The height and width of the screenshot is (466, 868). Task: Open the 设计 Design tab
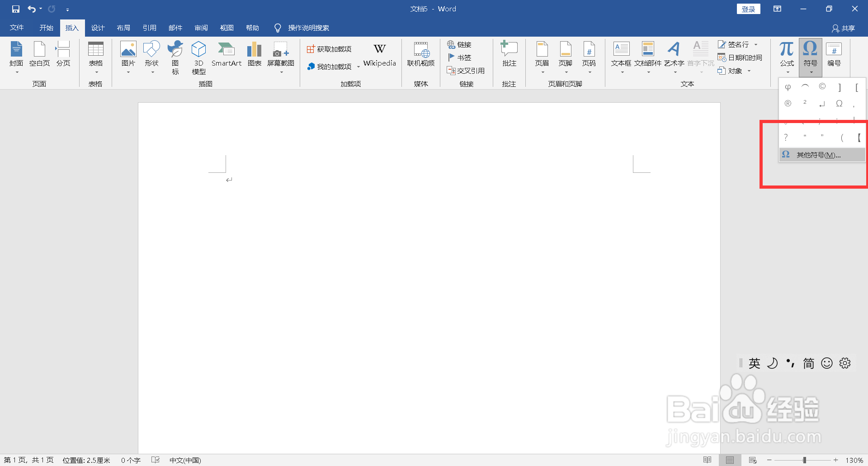coord(98,28)
